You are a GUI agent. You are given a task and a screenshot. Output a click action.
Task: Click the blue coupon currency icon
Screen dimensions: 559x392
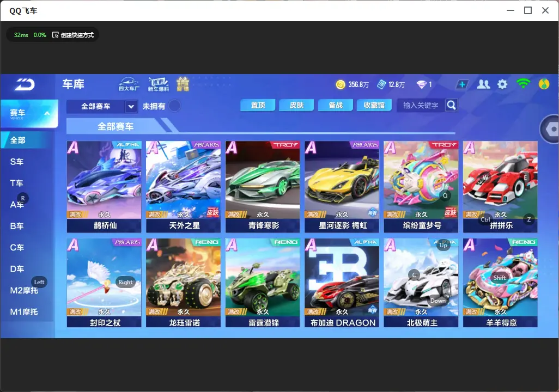click(x=381, y=84)
